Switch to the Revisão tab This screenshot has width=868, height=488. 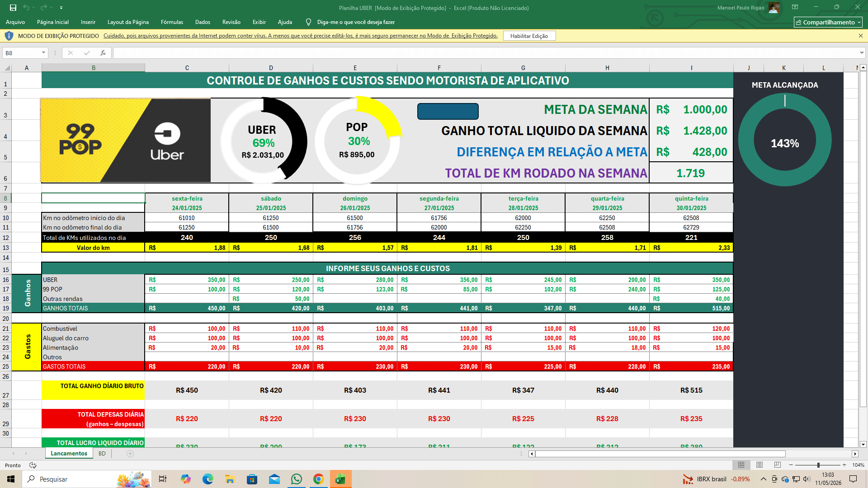(x=231, y=22)
